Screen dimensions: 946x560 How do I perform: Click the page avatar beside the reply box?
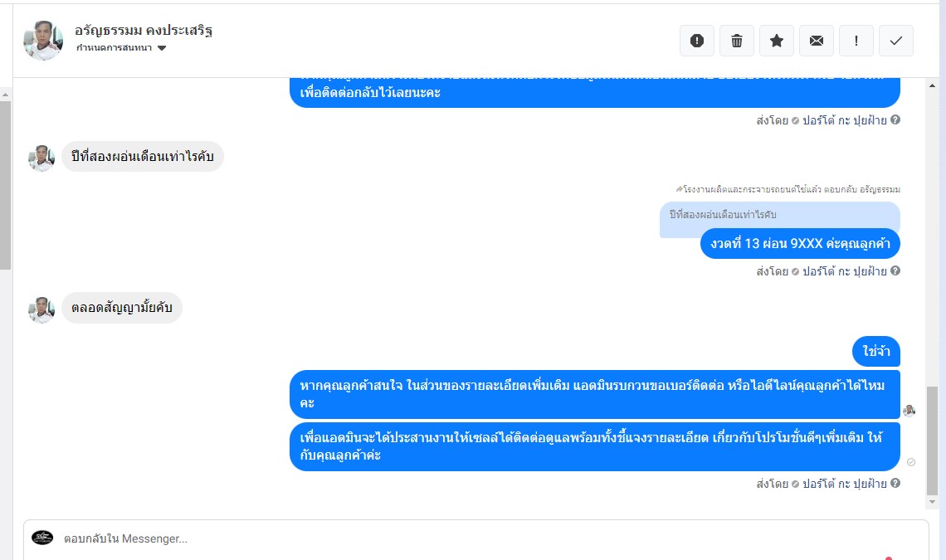tap(42, 538)
